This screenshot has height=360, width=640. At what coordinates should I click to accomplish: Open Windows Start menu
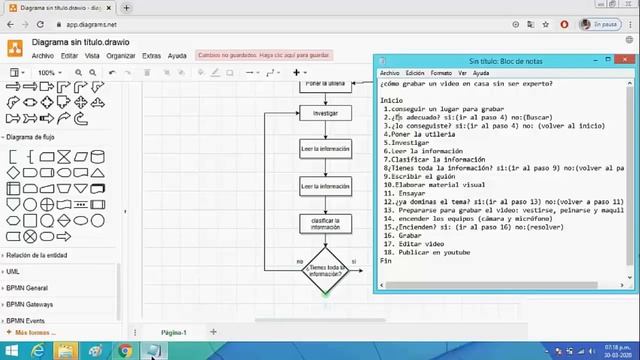(x=11, y=351)
